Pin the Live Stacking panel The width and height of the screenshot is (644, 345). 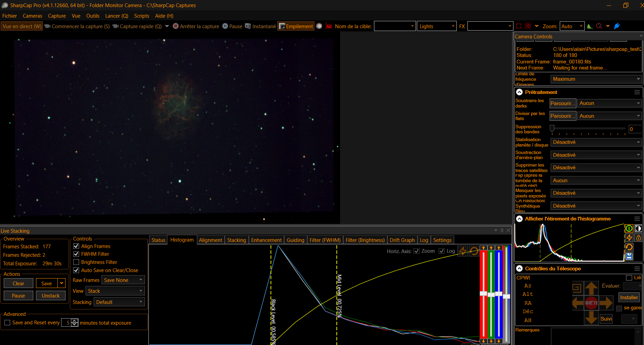pyautogui.click(x=502, y=230)
